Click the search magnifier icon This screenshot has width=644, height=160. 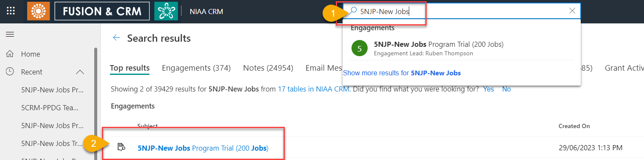coord(353,11)
